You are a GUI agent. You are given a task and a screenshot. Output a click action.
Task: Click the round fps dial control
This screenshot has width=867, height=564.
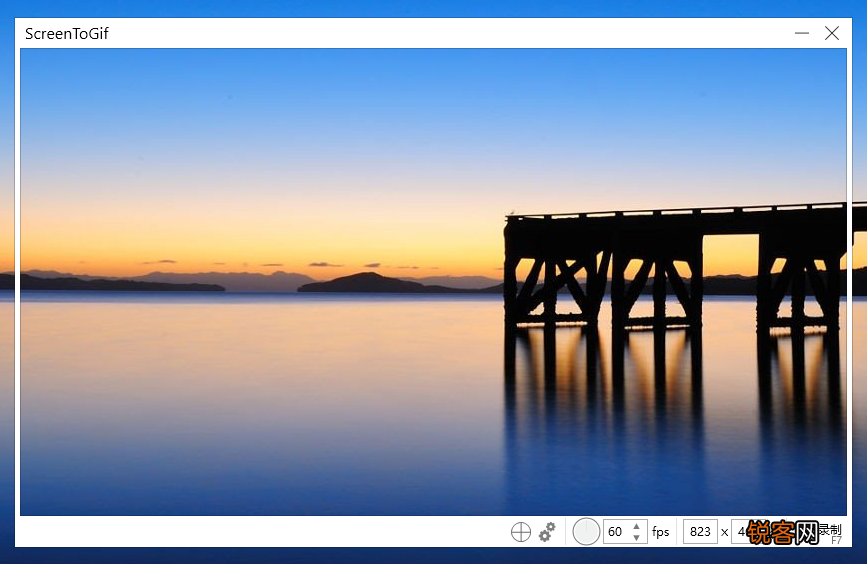click(x=586, y=532)
